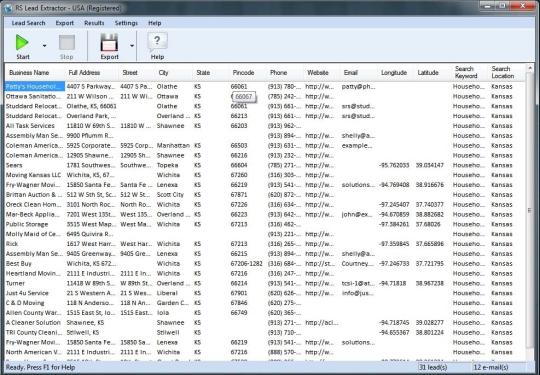Image resolution: width=540 pixels, height=375 pixels.
Task: Select the All Task Services row
Action: click(265, 126)
